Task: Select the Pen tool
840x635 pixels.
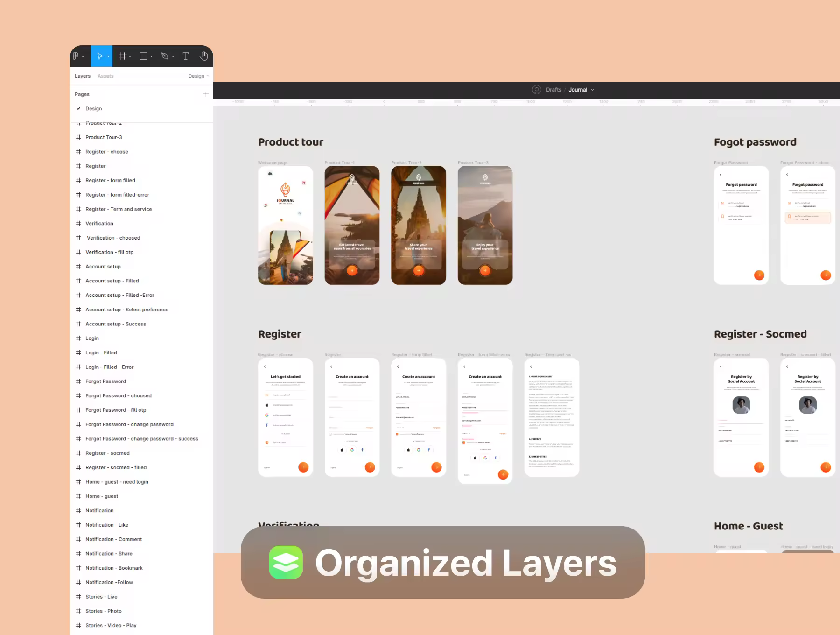Action: pos(165,56)
